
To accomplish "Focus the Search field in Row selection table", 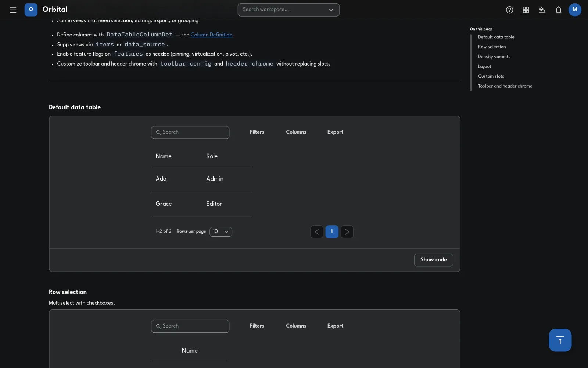I will pyautogui.click(x=190, y=326).
